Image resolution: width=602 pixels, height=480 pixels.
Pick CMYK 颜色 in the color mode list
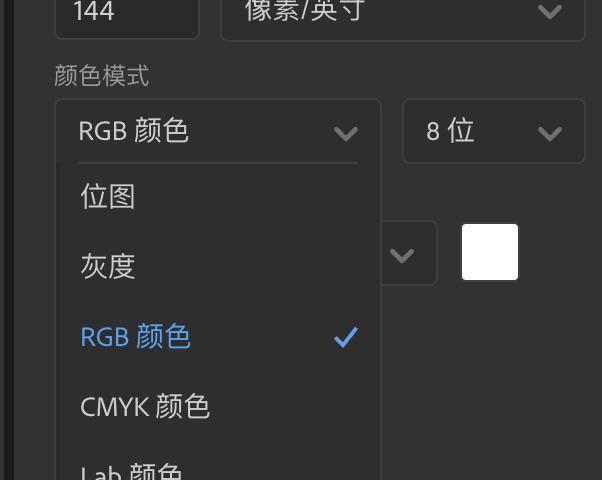pyautogui.click(x=218, y=406)
